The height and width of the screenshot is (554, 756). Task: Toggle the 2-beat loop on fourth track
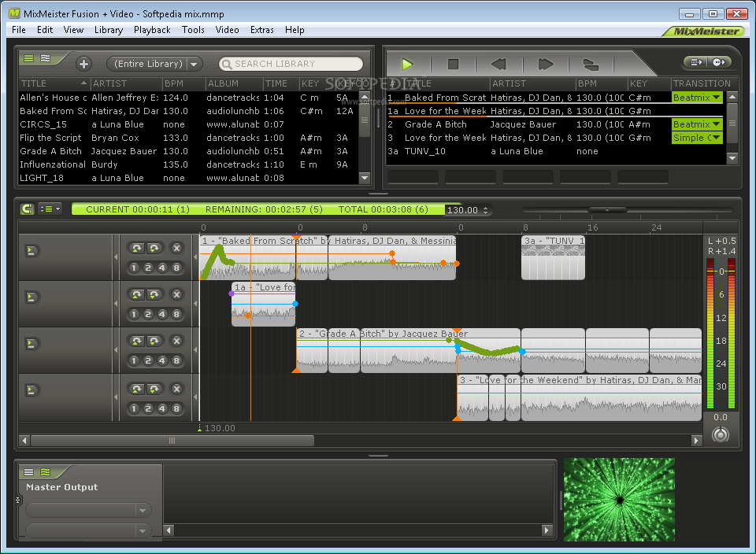coord(148,408)
